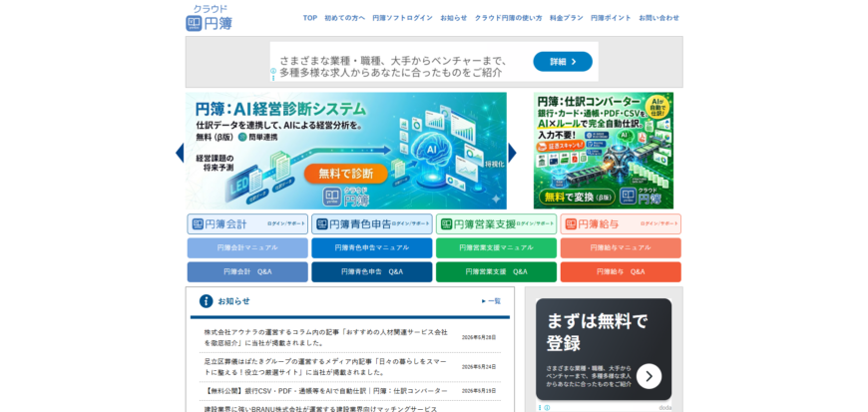Click 無料で変換 on the converter banner
The image size is (868, 412).
(575, 197)
